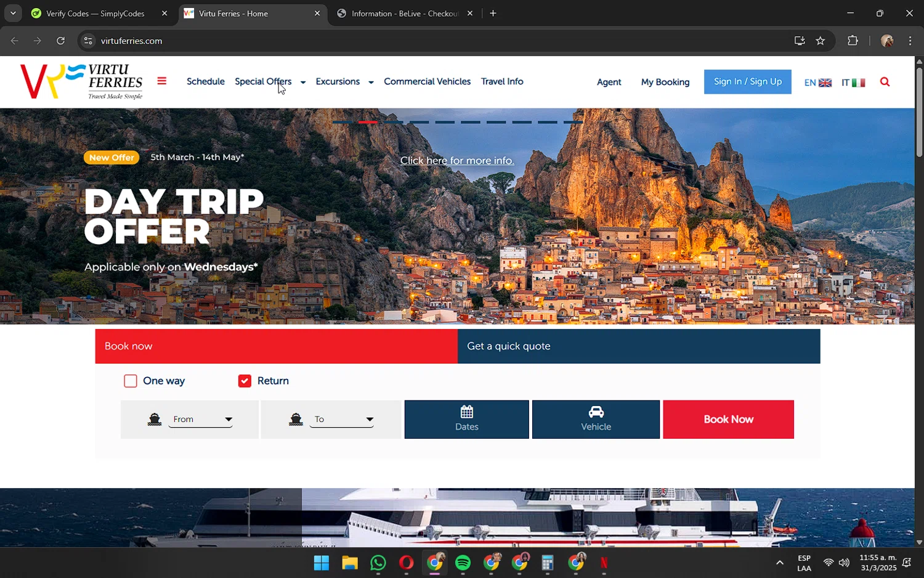Check the One way checkbox
The width and height of the screenshot is (924, 578).
(130, 381)
